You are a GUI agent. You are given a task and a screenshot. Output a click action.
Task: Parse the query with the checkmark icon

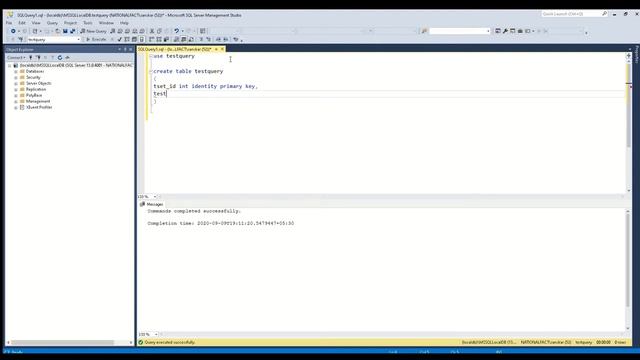tap(120, 40)
